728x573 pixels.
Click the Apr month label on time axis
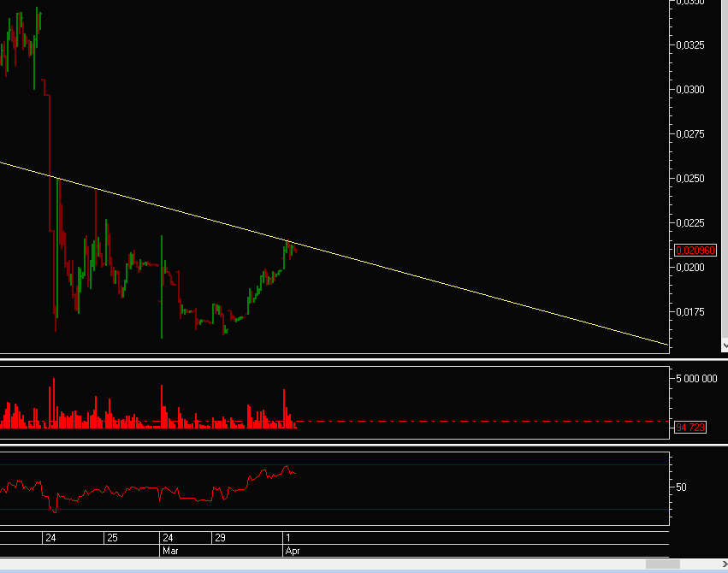293,551
